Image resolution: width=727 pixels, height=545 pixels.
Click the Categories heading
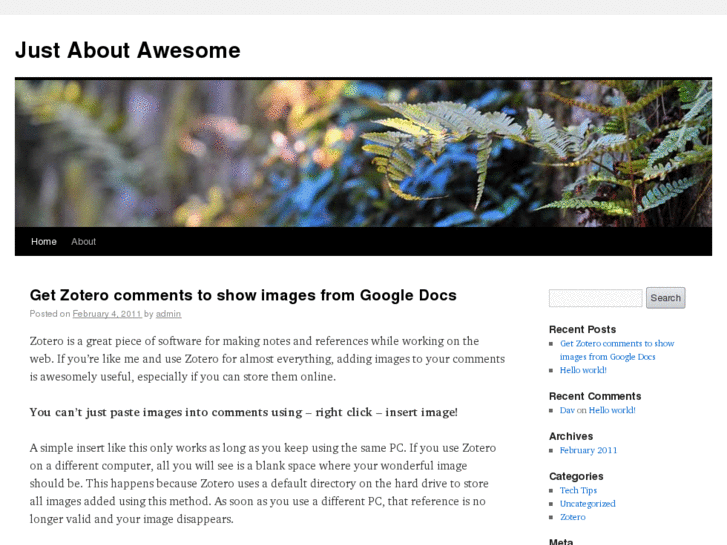576,476
